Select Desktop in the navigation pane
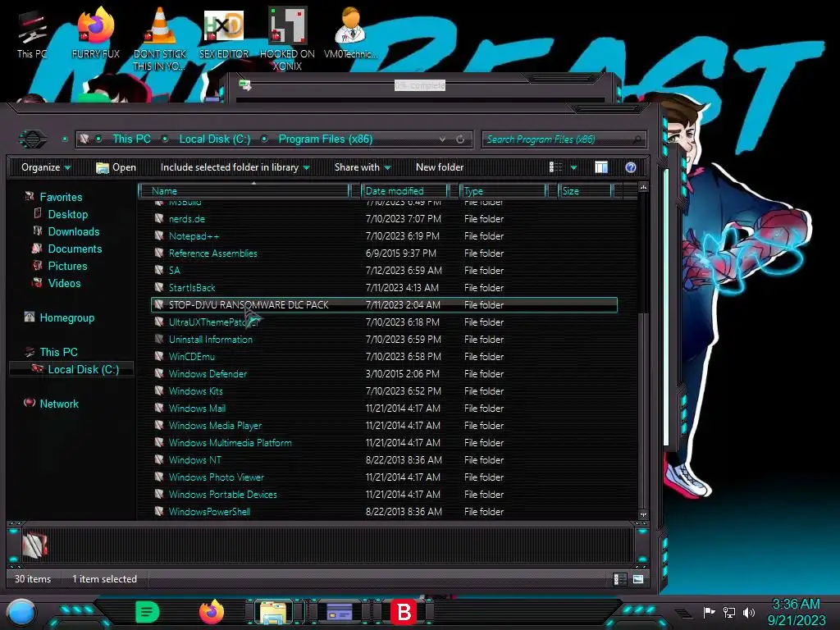The height and width of the screenshot is (630, 840). tap(68, 214)
